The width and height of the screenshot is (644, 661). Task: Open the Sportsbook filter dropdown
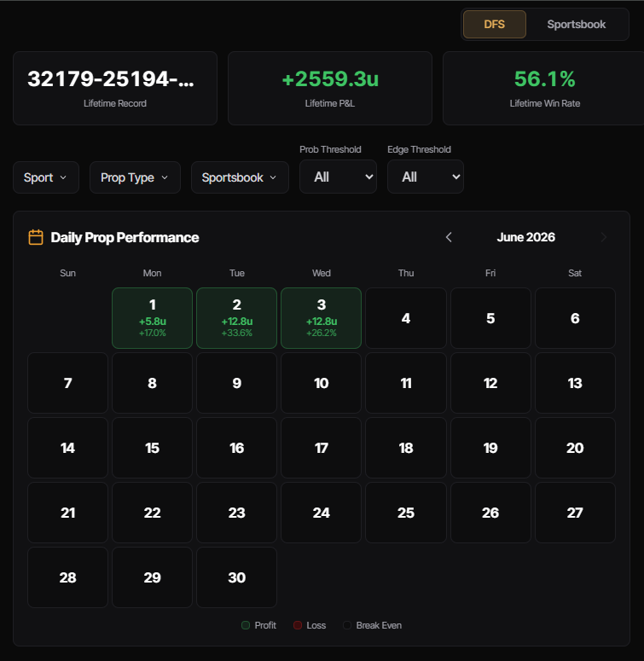tap(240, 177)
